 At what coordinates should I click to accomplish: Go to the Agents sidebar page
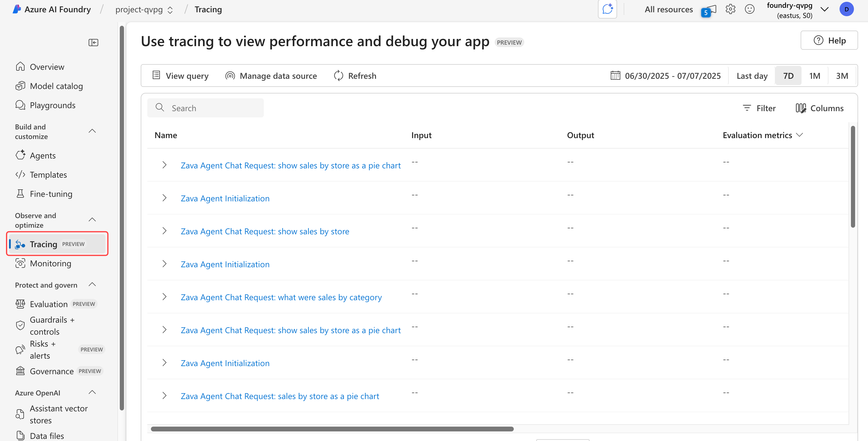tap(43, 155)
